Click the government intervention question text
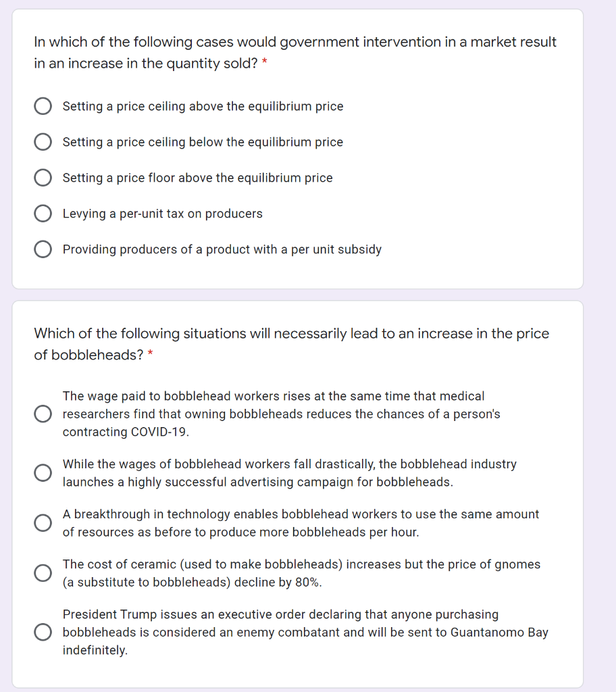 pyautogui.click(x=295, y=53)
